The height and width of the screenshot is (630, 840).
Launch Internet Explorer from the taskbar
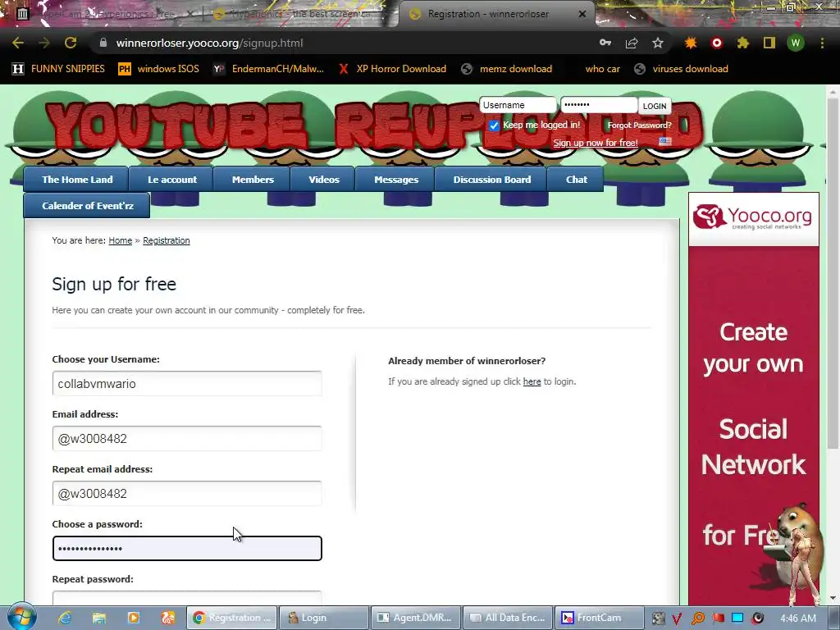click(x=66, y=618)
